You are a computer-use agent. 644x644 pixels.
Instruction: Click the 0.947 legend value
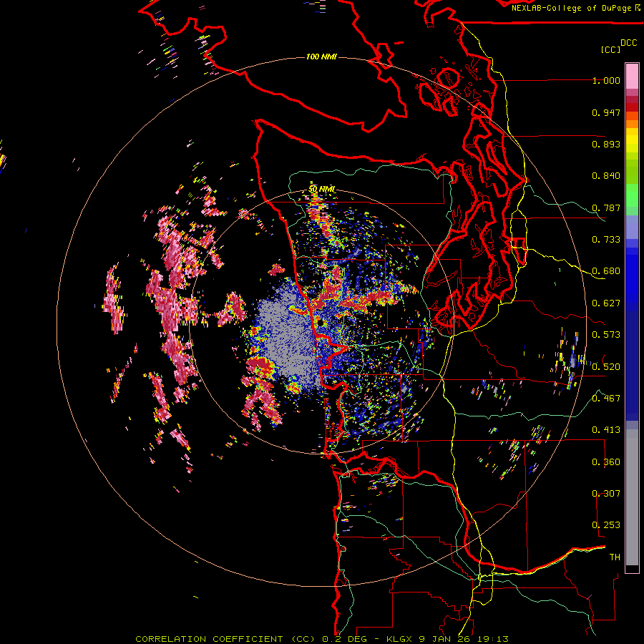(x=606, y=112)
